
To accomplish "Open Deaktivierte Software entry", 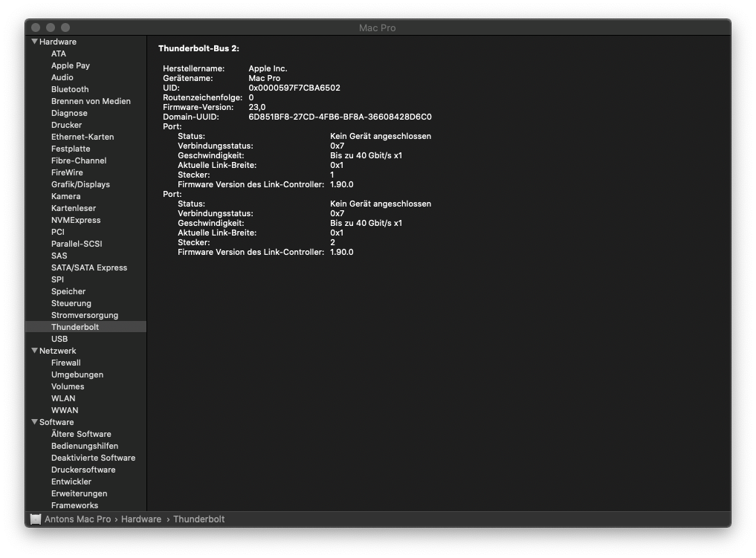I will 93,458.
